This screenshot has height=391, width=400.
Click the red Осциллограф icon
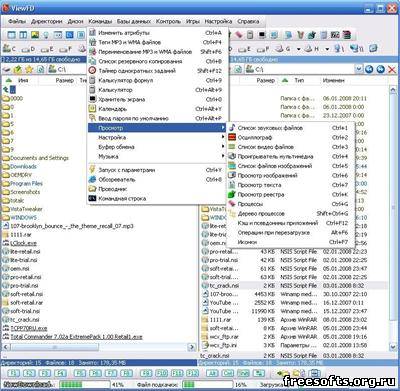pos(232,137)
